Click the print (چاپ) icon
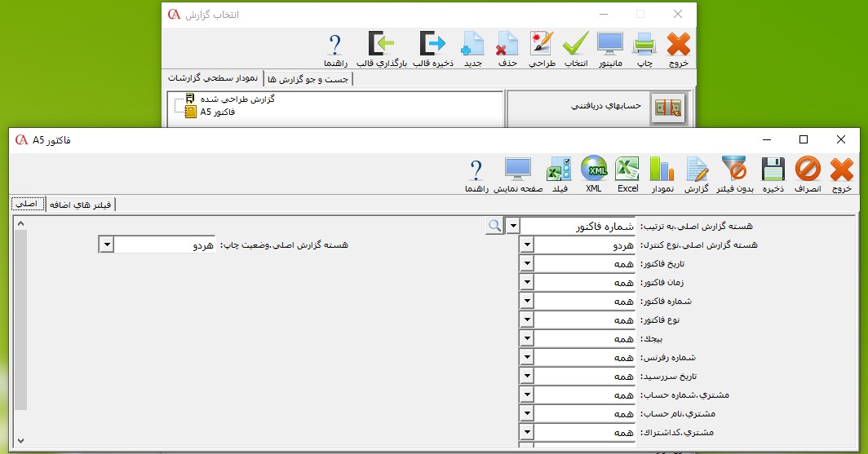This screenshot has height=454, width=868. (x=644, y=48)
